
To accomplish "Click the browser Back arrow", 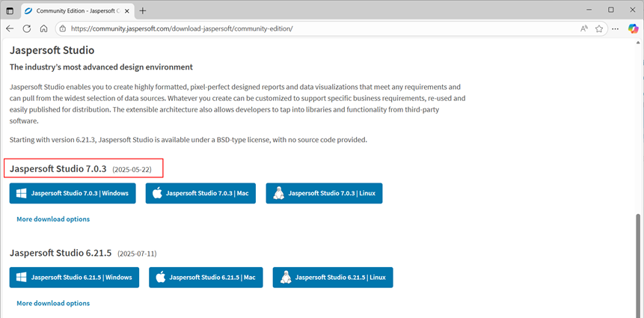I will point(10,28).
